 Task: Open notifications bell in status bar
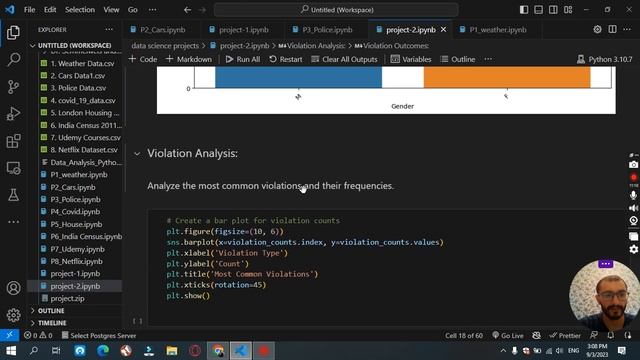pos(611,336)
